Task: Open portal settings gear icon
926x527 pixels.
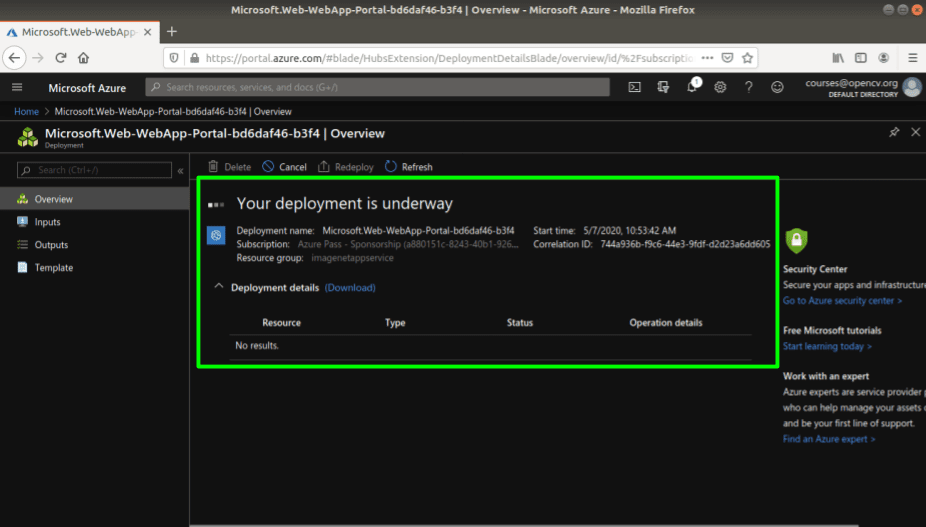Action: pyautogui.click(x=720, y=87)
